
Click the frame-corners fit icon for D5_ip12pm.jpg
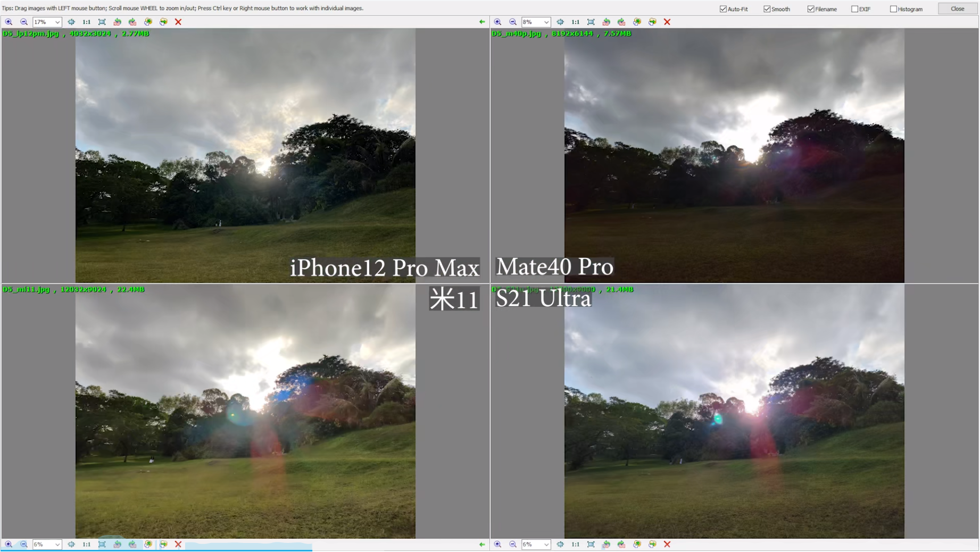pyautogui.click(x=102, y=22)
